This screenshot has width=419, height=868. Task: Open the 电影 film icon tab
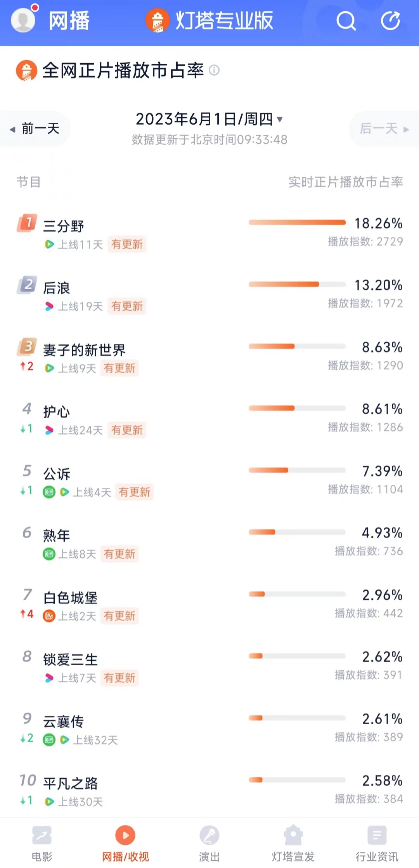(42, 835)
